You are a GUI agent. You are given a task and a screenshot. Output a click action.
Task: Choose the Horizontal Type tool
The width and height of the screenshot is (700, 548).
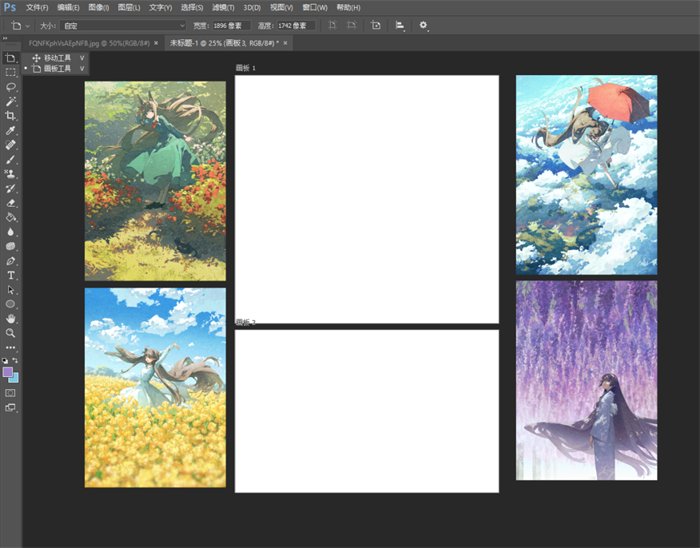coord(11,275)
